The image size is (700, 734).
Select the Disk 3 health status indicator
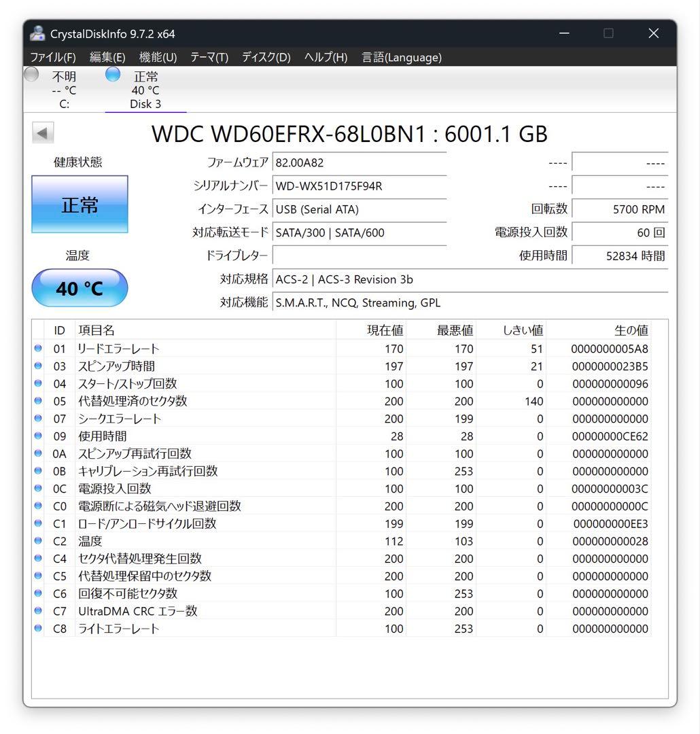[112, 75]
